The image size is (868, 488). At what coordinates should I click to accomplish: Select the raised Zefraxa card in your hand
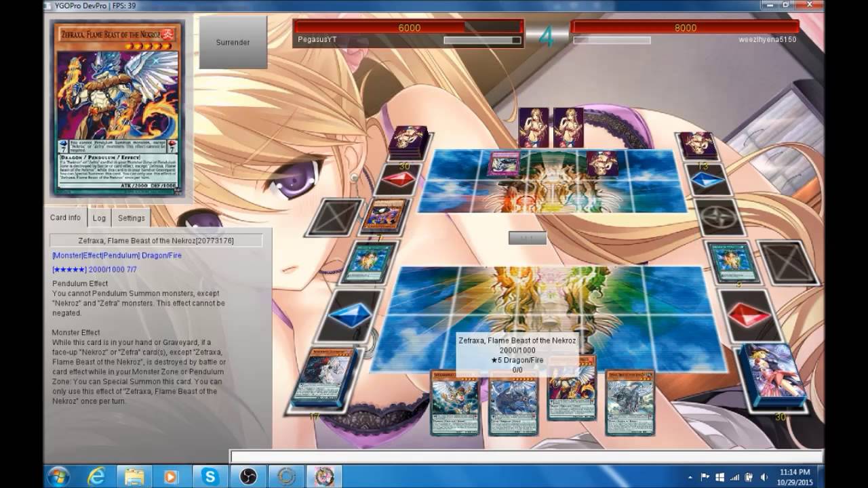pyautogui.click(x=572, y=390)
